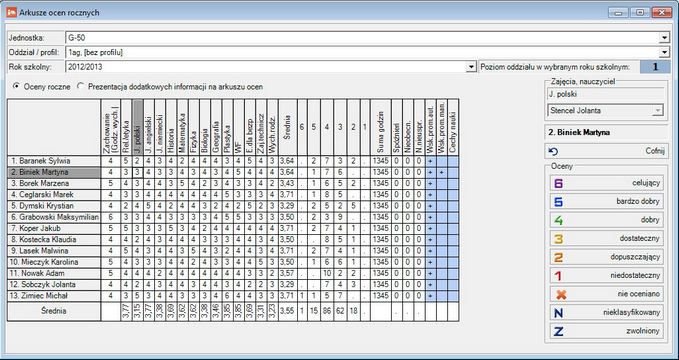Image resolution: width=679 pixels, height=360 pixels.
Task: Click the Suma godzin column header
Action: pos(381,127)
